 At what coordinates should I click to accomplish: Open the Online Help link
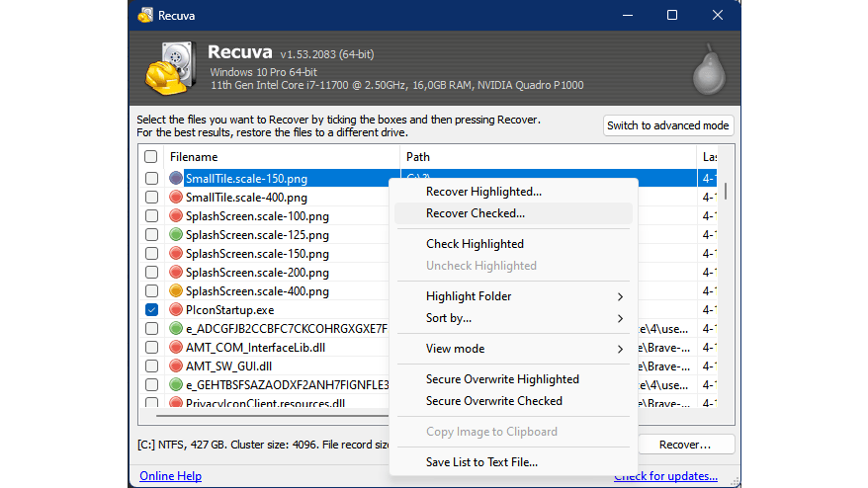coord(170,476)
